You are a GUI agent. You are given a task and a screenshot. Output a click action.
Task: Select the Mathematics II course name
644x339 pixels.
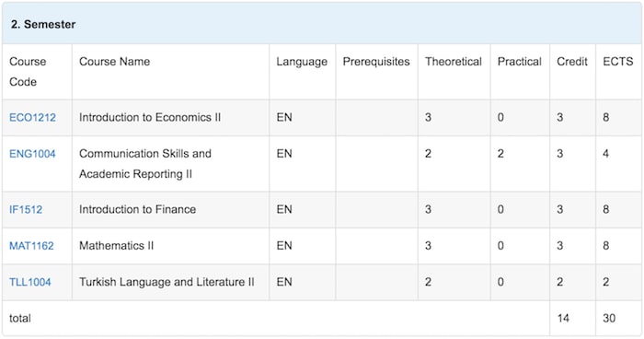(116, 246)
